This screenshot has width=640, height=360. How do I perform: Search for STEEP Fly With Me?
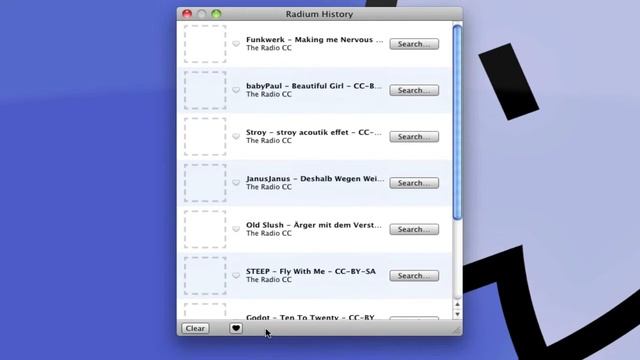pyautogui.click(x=414, y=276)
